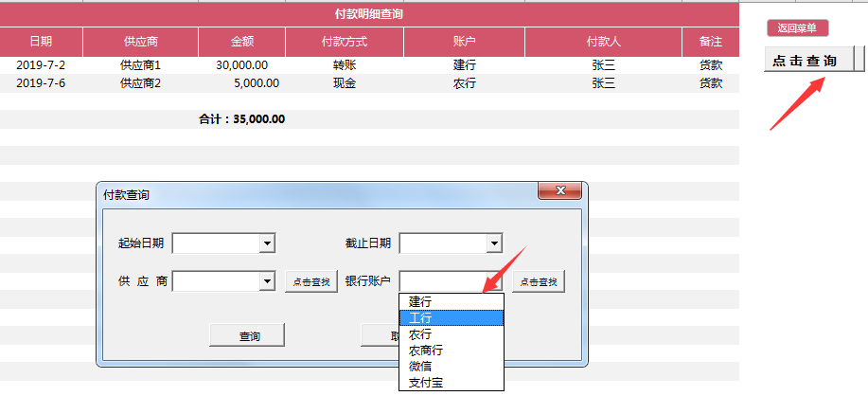Screen dimensions: 868x396
Task: Select the 转账 payment method cell
Action: coord(345,65)
